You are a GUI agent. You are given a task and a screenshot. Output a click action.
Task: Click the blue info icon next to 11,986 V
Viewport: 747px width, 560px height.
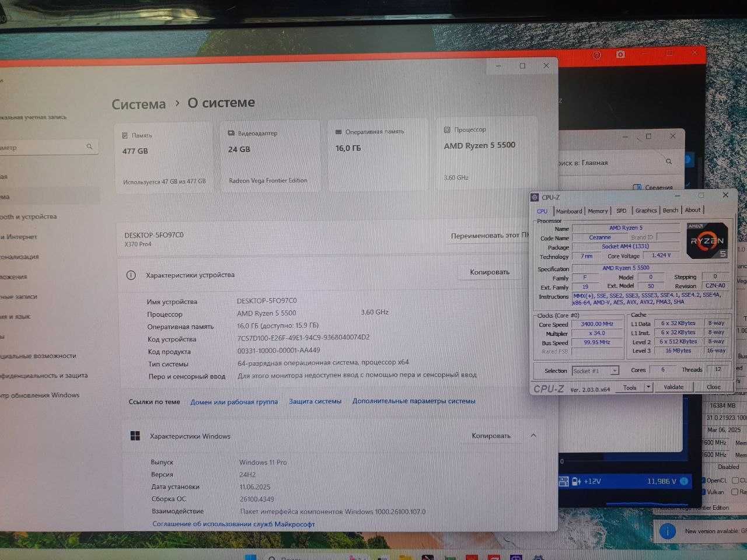coord(684,481)
